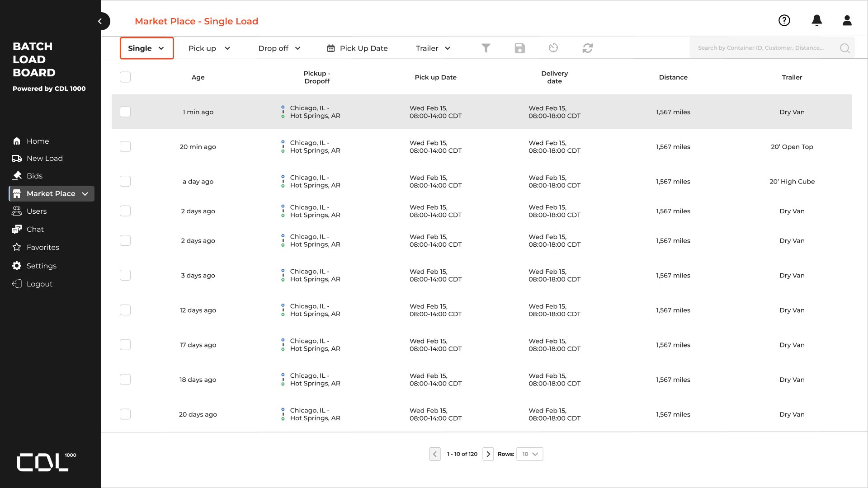The height and width of the screenshot is (488, 868).
Task: Click the 17 days ago age cell
Action: click(198, 345)
